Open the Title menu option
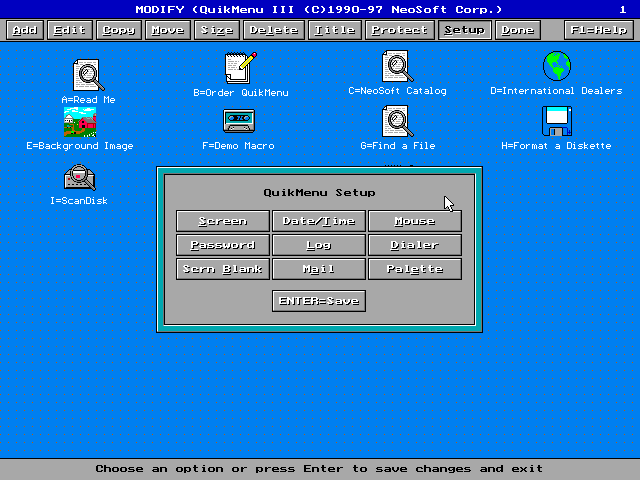The height and width of the screenshot is (480, 640). pos(335,30)
